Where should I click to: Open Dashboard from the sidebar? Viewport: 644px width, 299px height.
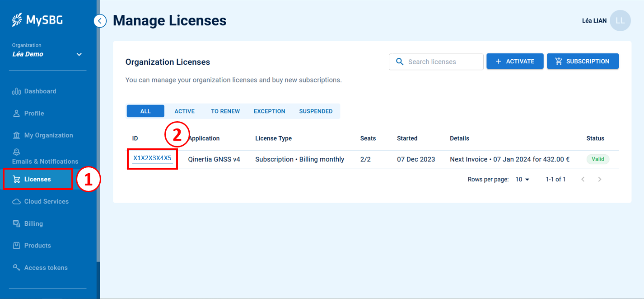tap(40, 91)
